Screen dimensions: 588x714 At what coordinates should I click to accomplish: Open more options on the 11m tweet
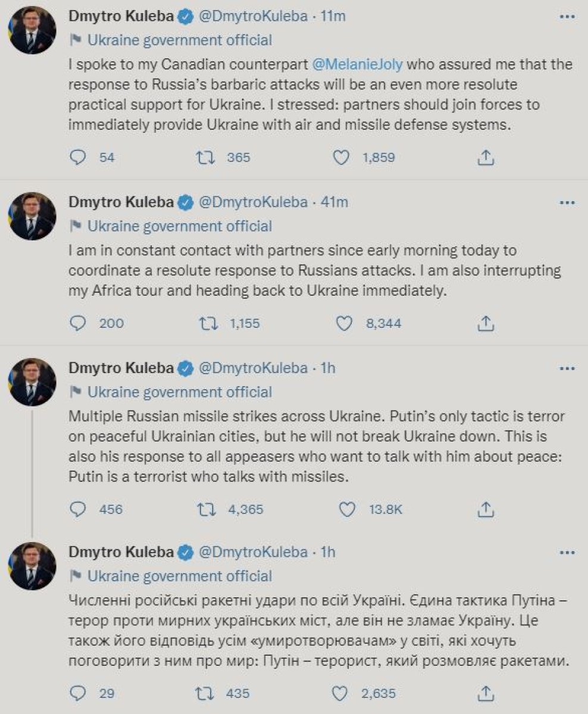point(567,17)
